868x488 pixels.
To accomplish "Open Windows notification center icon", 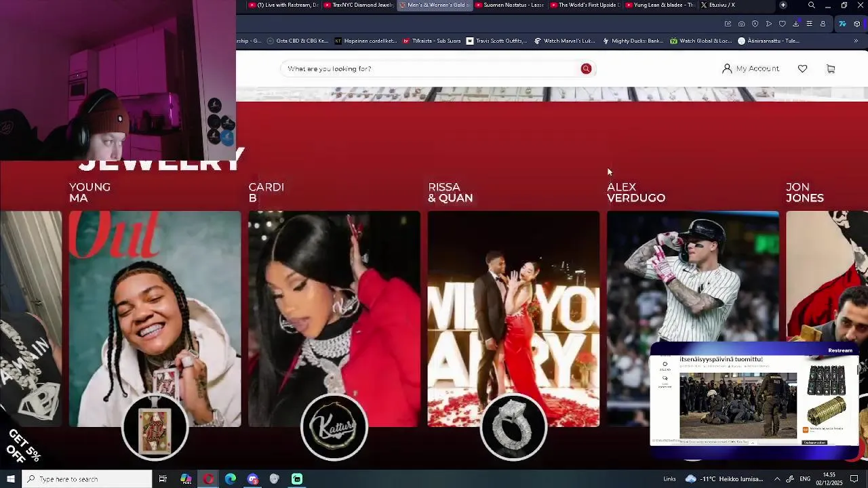I will pyautogui.click(x=854, y=479).
